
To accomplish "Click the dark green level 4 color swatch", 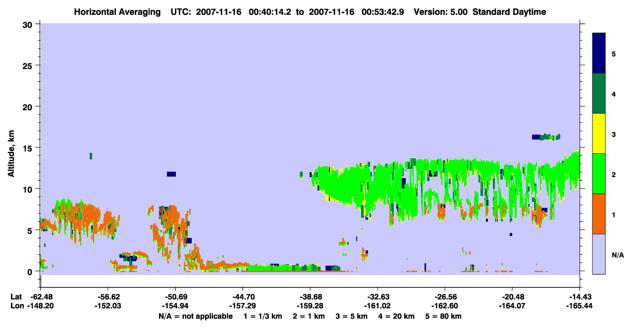I will click(599, 94).
